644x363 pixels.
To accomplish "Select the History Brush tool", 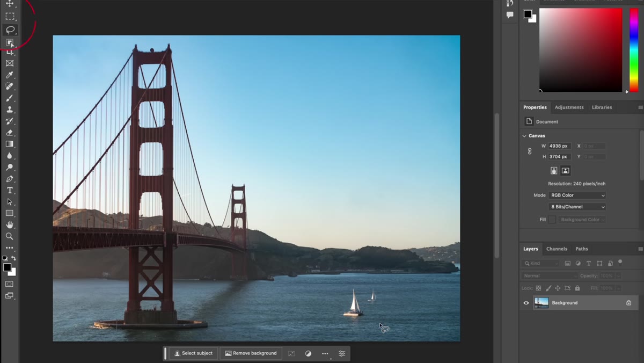I will (x=10, y=121).
